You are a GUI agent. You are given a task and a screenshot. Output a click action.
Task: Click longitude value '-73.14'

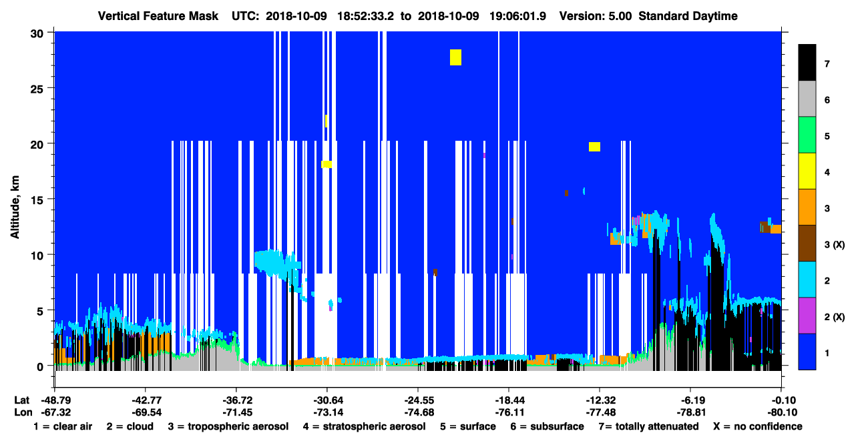(327, 412)
